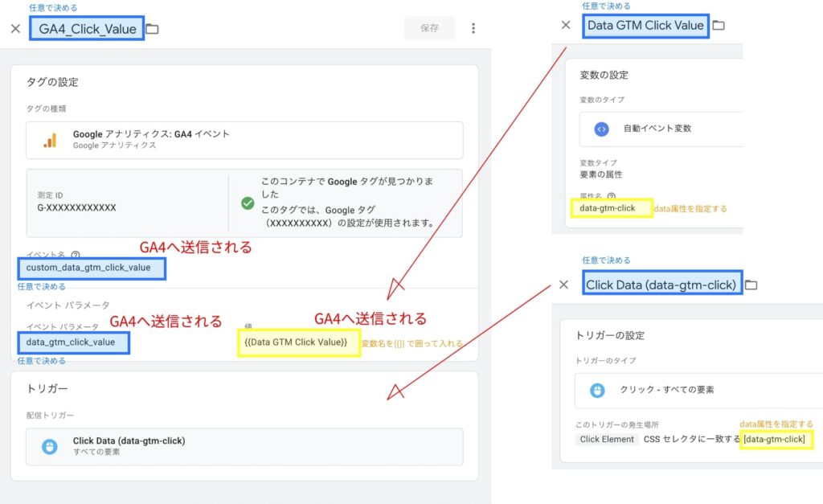The image size is (823, 504).
Task: Select the 自動イベント変数 variable type icon
Action: point(601,129)
